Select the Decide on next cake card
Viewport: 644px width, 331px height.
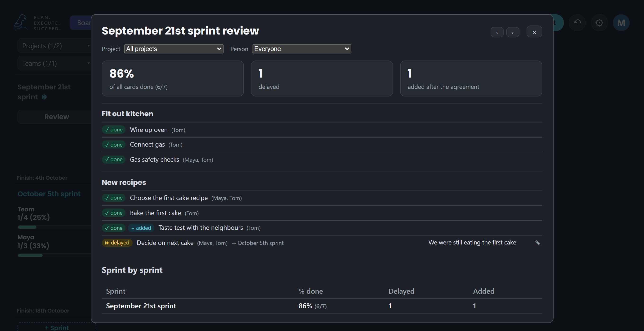(322, 243)
